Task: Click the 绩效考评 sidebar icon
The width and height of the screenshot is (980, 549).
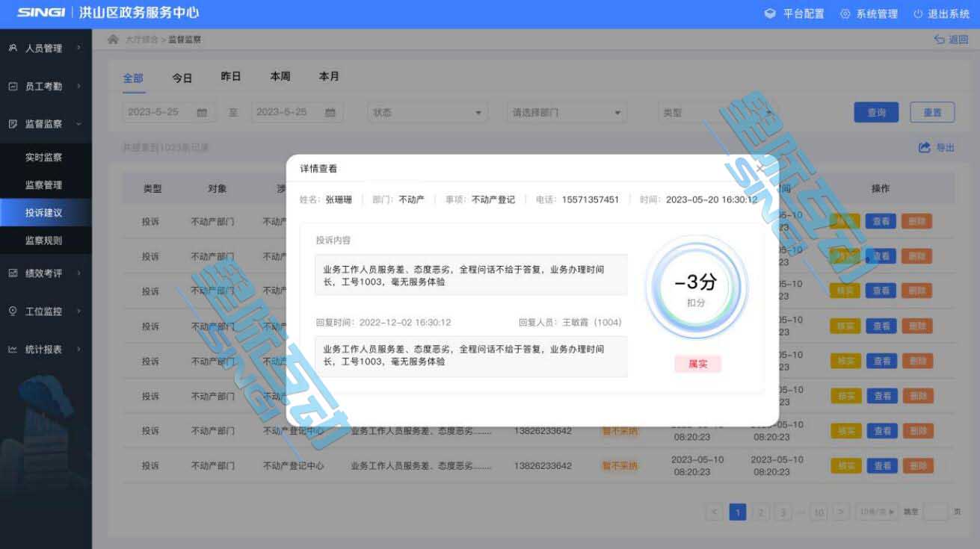Action: (x=13, y=273)
